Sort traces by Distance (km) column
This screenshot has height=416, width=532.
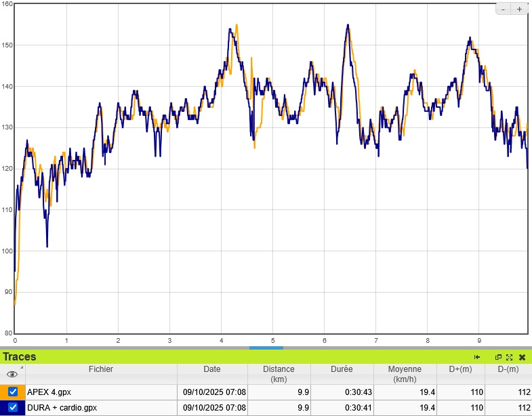coord(279,374)
